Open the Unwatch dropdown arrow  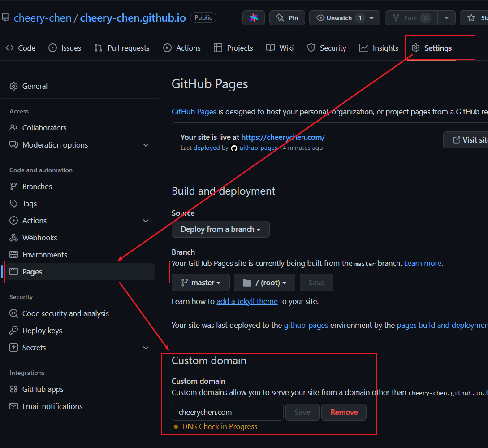(x=371, y=18)
